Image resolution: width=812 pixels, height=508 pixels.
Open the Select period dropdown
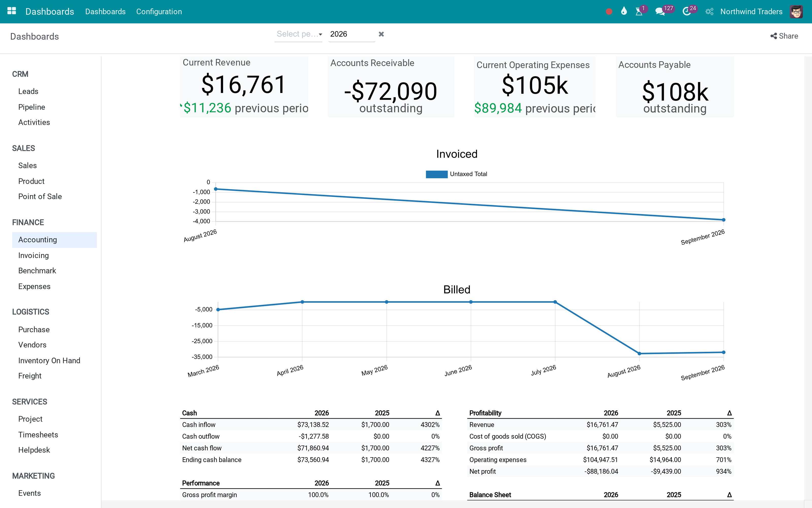[x=298, y=34]
